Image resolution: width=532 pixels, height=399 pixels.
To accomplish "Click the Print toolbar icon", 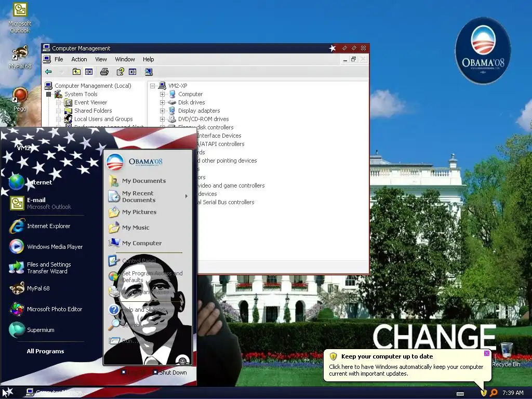I will pos(104,72).
